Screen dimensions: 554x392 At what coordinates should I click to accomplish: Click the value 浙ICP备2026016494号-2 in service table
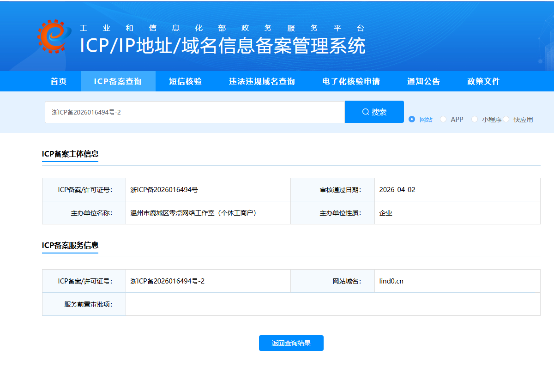[168, 281]
